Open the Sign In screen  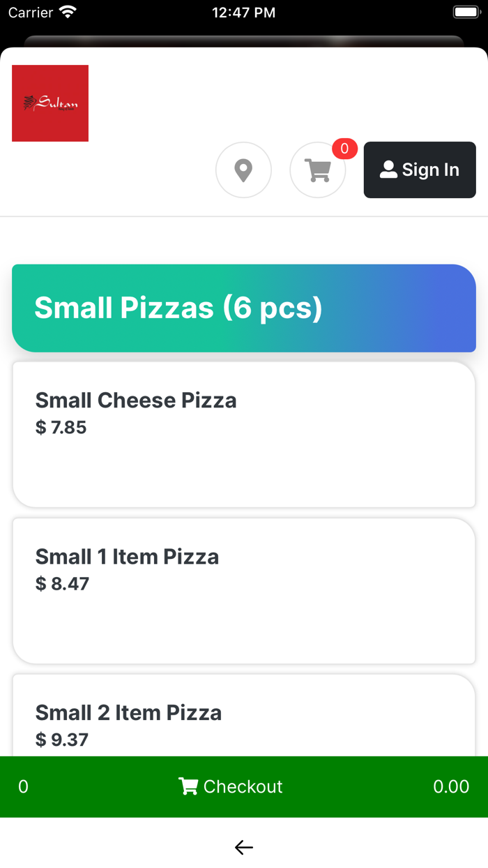419,170
